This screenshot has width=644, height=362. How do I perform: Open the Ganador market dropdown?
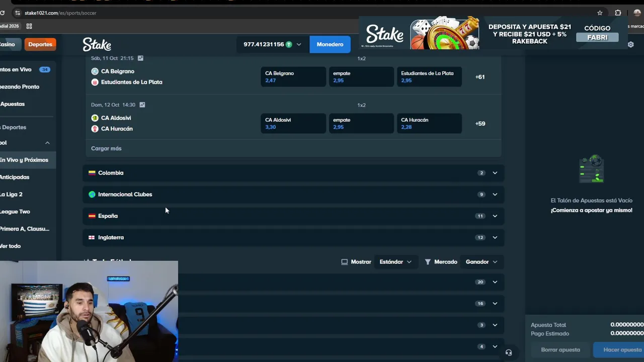click(481, 262)
